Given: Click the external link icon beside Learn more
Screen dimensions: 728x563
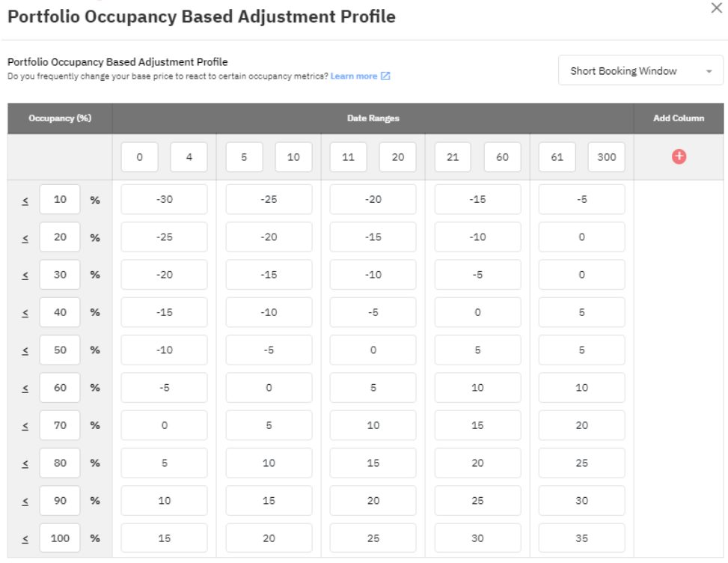Looking at the screenshot, I should point(385,76).
